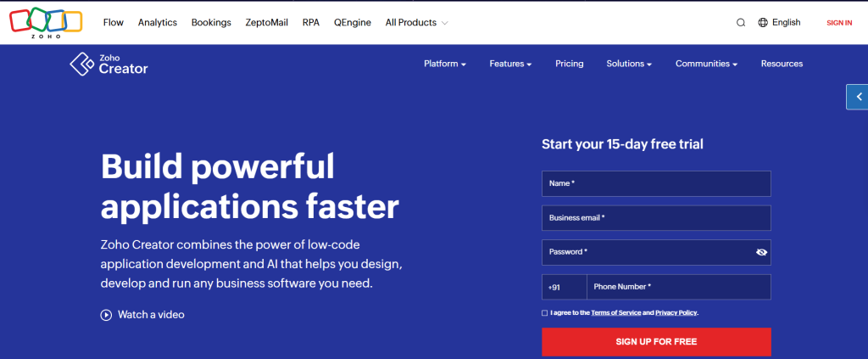Open the search magnifier icon
The image size is (868, 359).
point(741,23)
